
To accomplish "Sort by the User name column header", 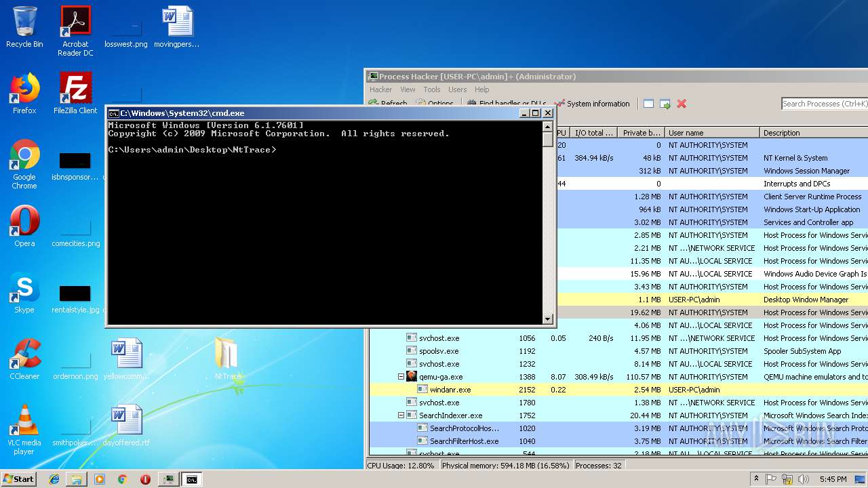I will click(712, 133).
